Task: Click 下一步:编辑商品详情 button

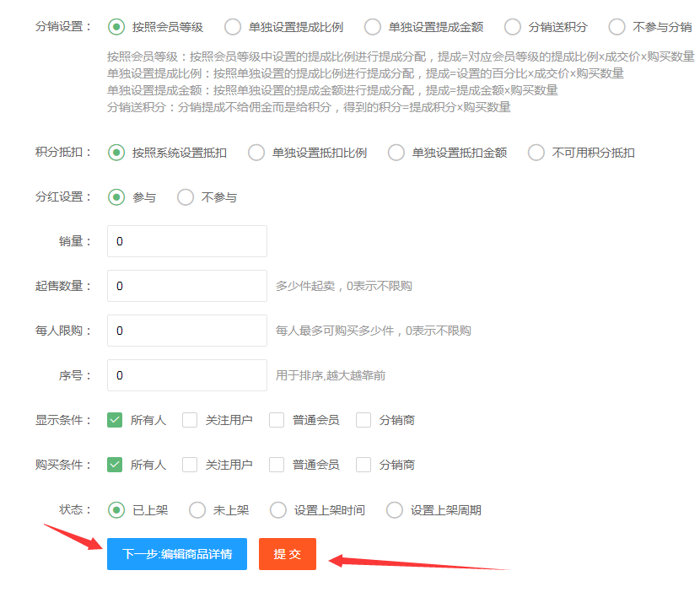Action: click(177, 554)
